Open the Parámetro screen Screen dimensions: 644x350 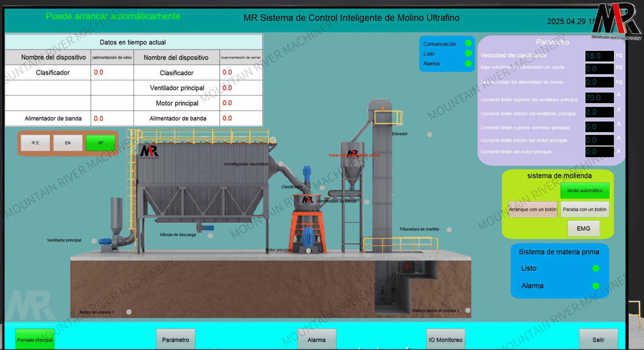coord(175,340)
